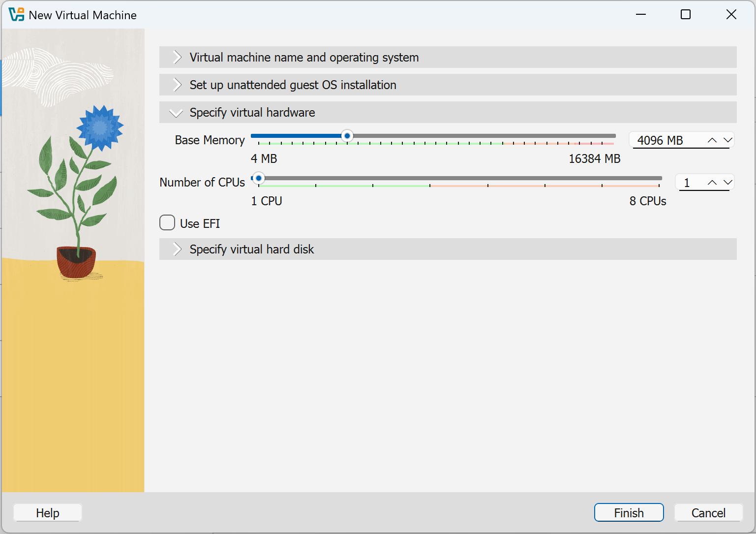Minimize the New Virtual Machine window

point(640,15)
